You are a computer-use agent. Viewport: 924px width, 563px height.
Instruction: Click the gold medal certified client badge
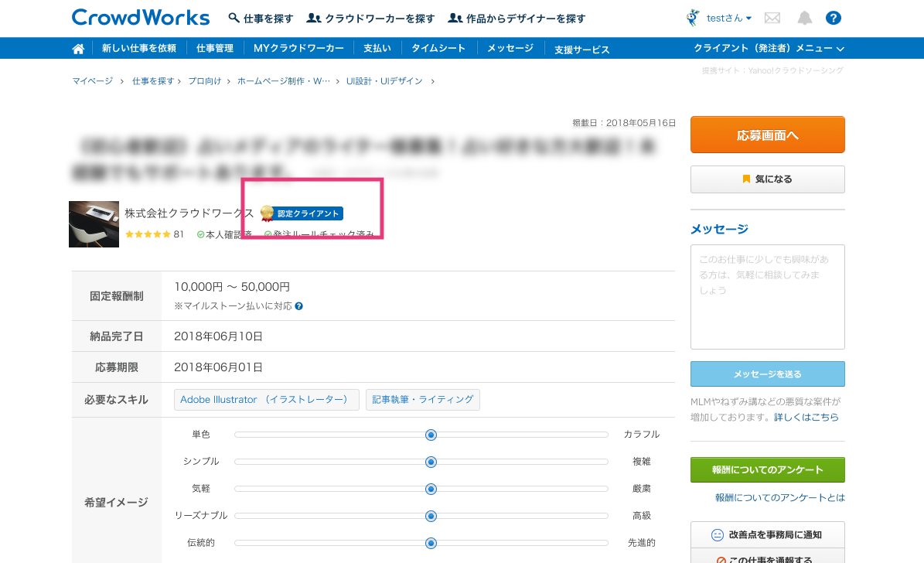[267, 213]
